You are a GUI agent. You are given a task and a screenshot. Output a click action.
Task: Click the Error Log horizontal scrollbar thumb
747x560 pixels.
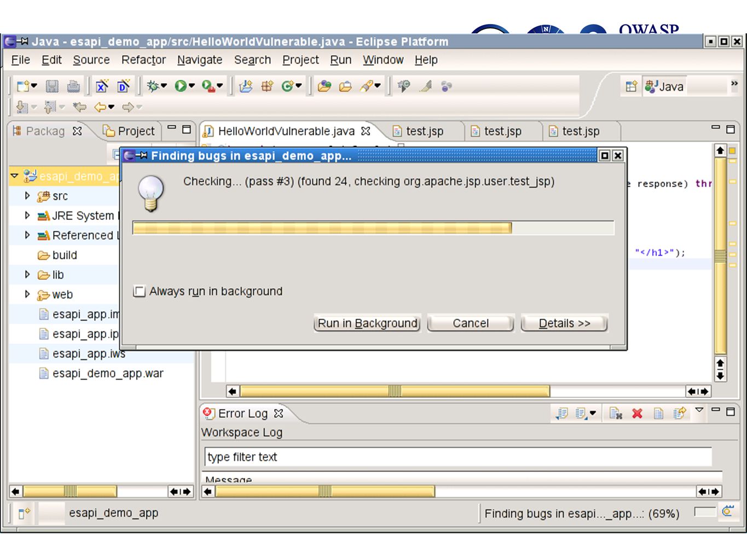pos(325,491)
